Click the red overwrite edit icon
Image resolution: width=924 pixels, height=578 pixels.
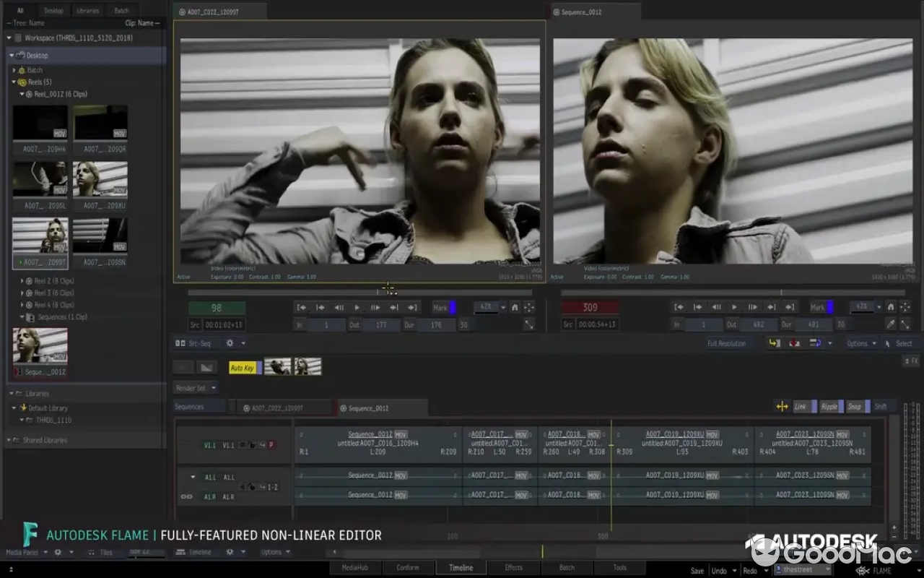coord(795,343)
